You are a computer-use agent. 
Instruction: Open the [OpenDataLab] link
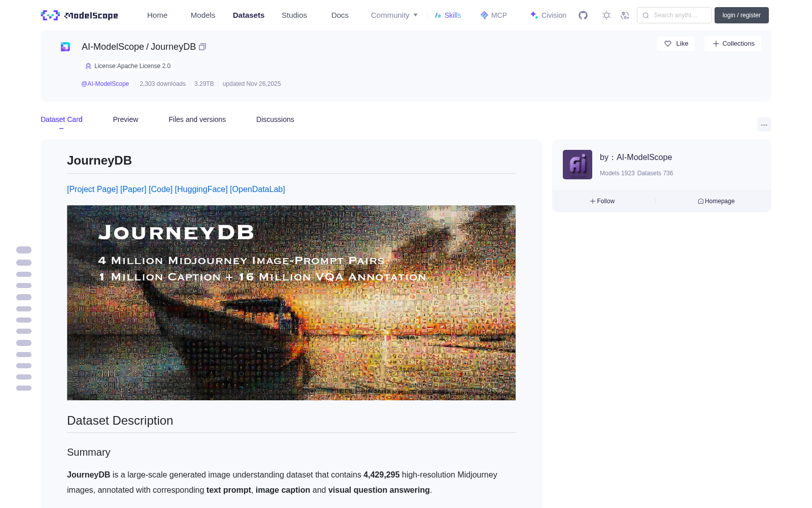point(257,189)
